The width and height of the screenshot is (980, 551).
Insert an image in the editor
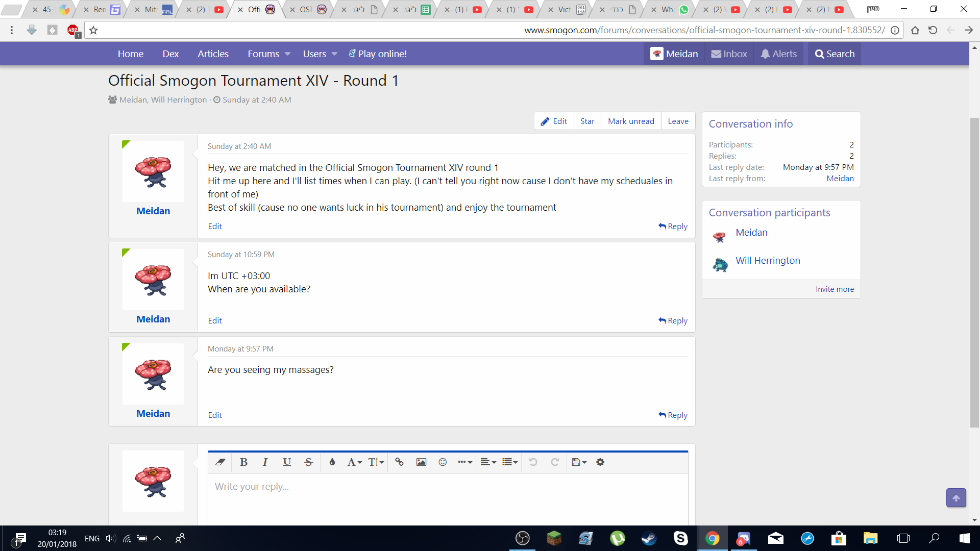click(421, 462)
